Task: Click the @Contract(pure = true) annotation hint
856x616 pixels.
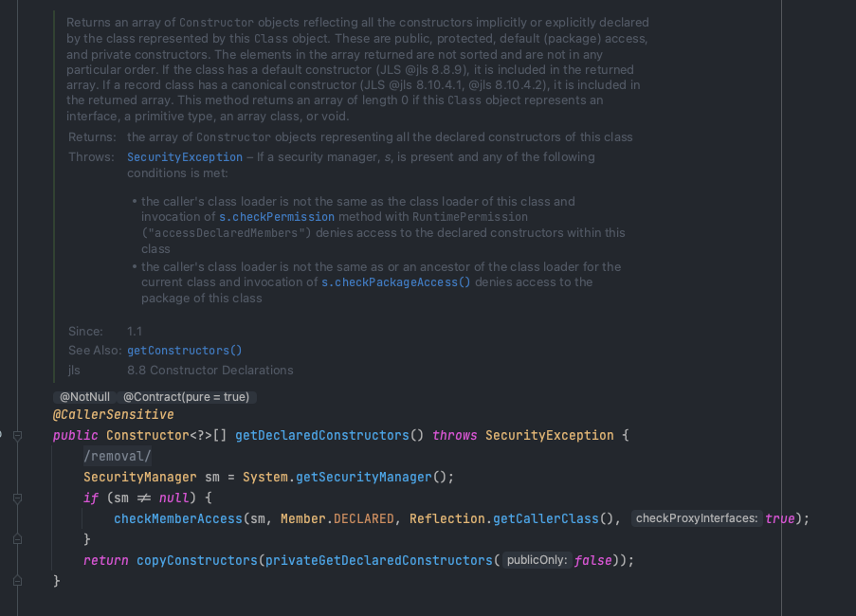Action: click(x=186, y=397)
